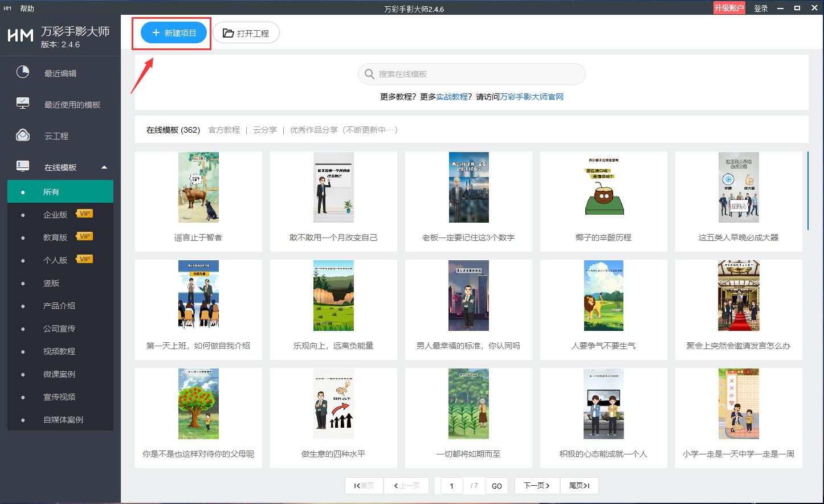Select the 公司宣传 template category
Viewport: 824px width, 504px height.
pos(60,328)
